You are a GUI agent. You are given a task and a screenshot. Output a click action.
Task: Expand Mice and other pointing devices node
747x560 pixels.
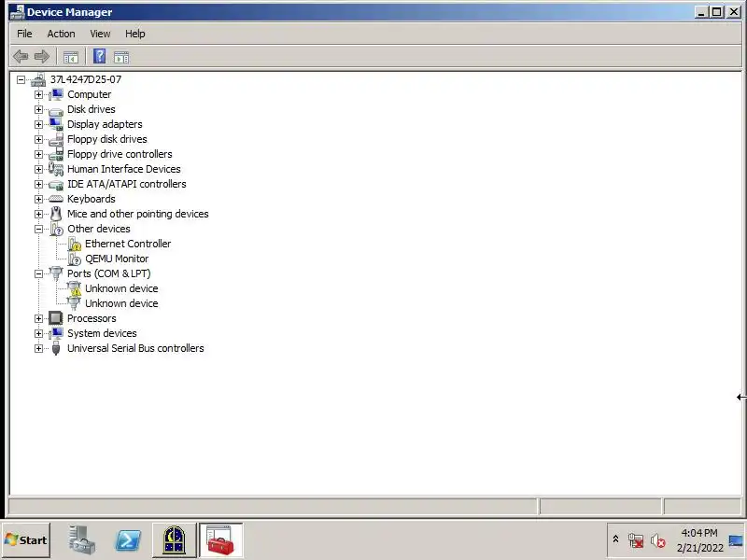(x=38, y=214)
